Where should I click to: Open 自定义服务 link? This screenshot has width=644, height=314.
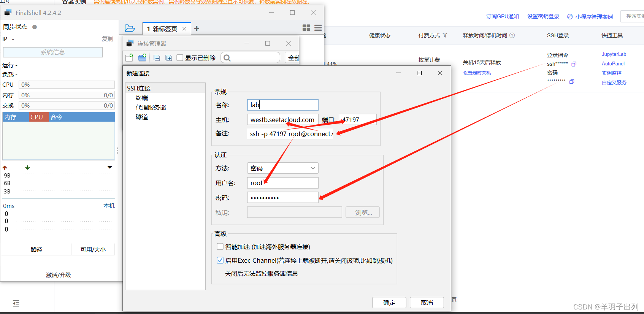(614, 82)
